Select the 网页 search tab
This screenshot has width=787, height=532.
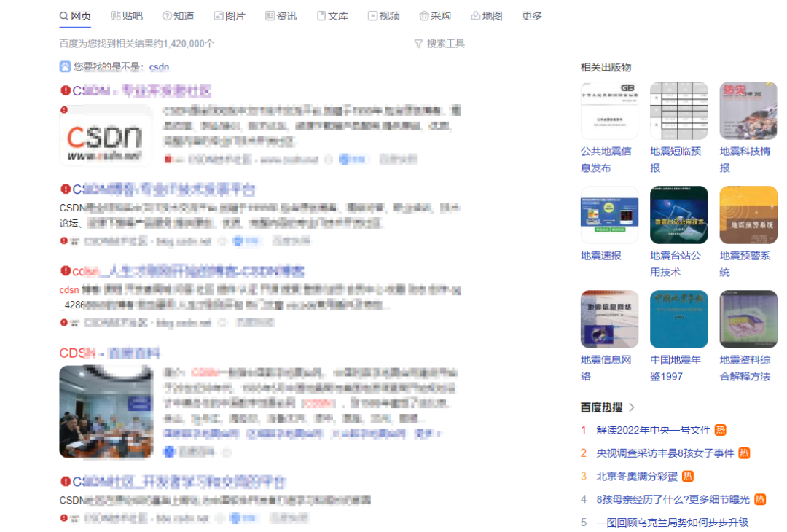(x=75, y=16)
